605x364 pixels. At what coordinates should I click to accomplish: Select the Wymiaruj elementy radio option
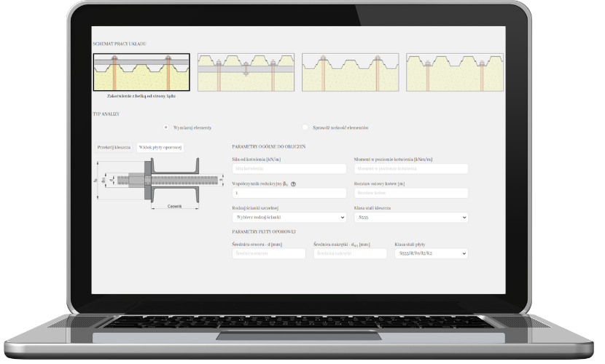pyautogui.click(x=167, y=127)
